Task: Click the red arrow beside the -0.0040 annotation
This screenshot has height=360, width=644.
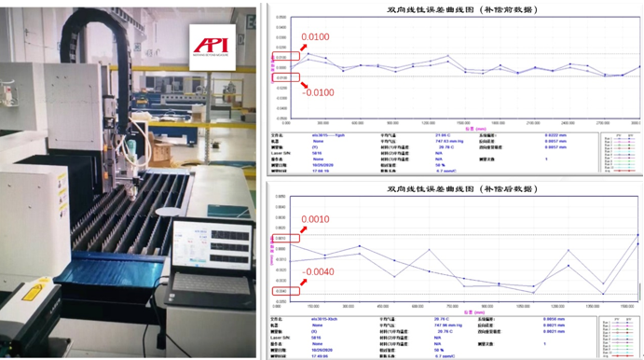Action: pyautogui.click(x=304, y=282)
